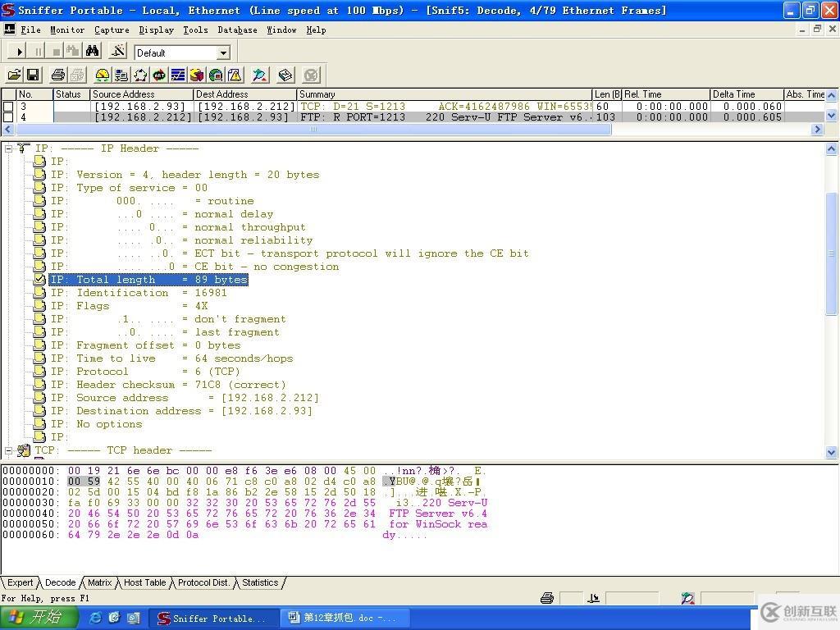Open the Window menu
This screenshot has width=840, height=630.
coord(281,30)
